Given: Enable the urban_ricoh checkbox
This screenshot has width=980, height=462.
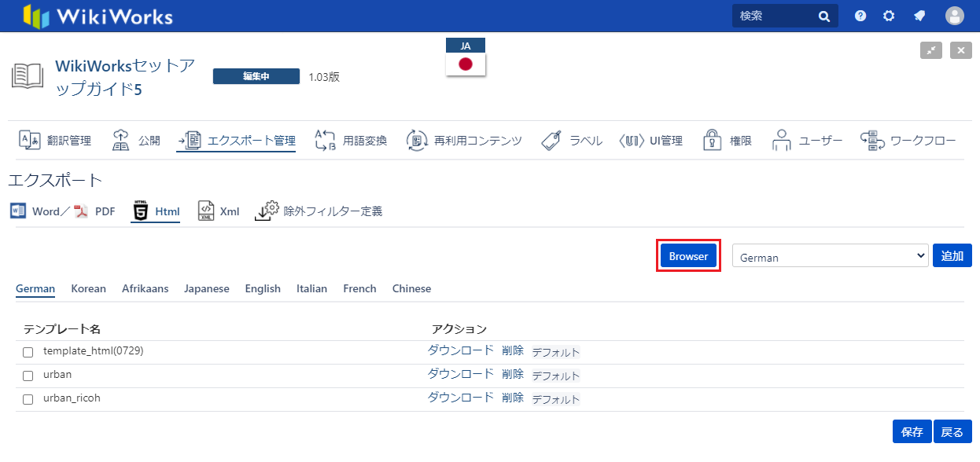Looking at the screenshot, I should pyautogui.click(x=28, y=399).
